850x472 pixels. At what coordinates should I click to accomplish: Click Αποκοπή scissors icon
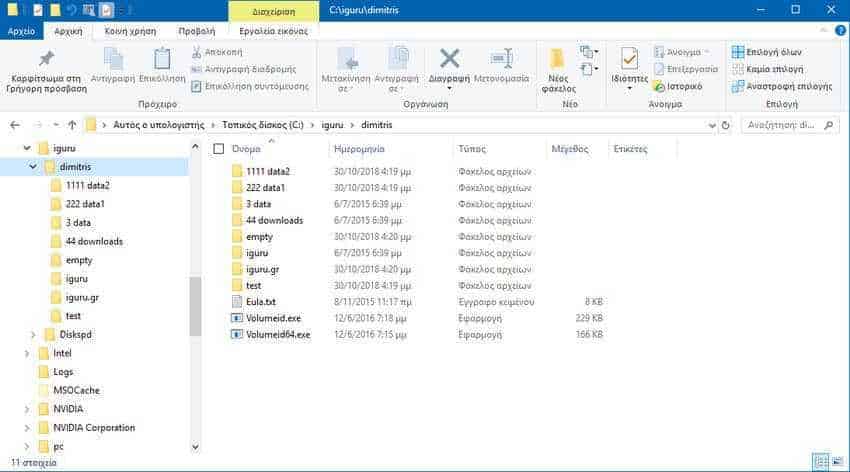(196, 52)
